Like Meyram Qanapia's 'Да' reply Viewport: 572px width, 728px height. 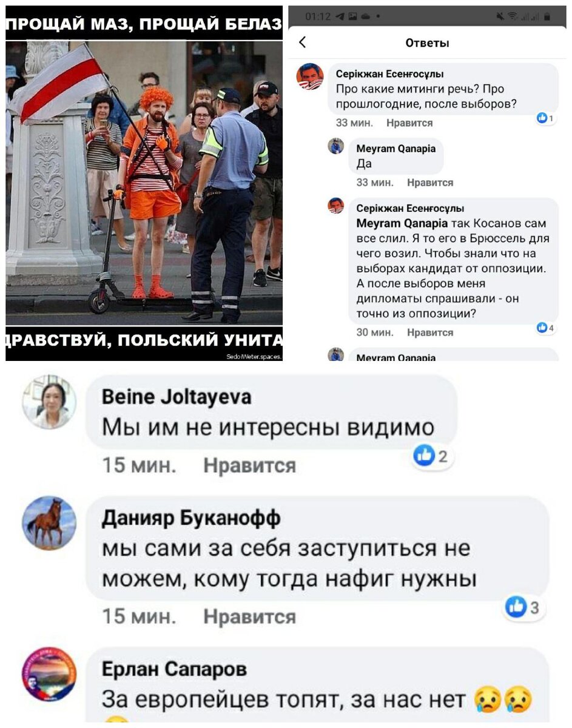point(430,183)
